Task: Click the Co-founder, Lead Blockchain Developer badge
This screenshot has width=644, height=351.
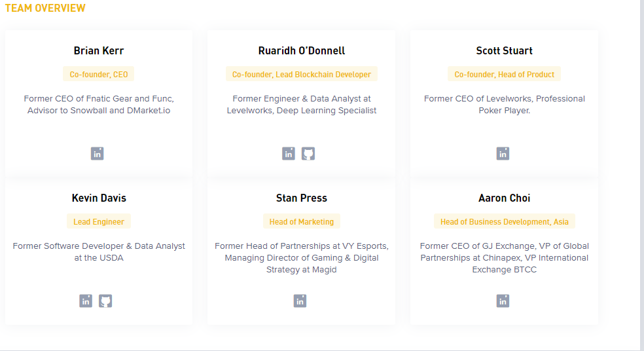Action: click(302, 75)
